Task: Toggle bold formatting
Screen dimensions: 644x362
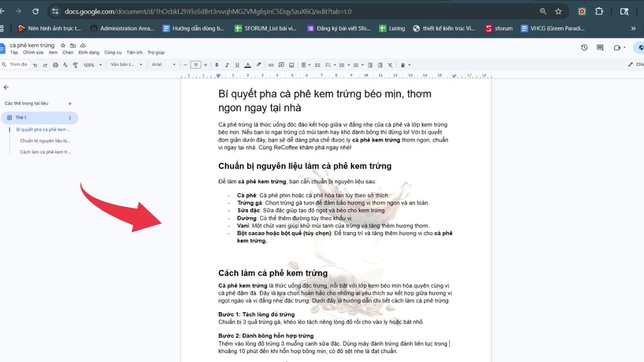Action: (217, 65)
